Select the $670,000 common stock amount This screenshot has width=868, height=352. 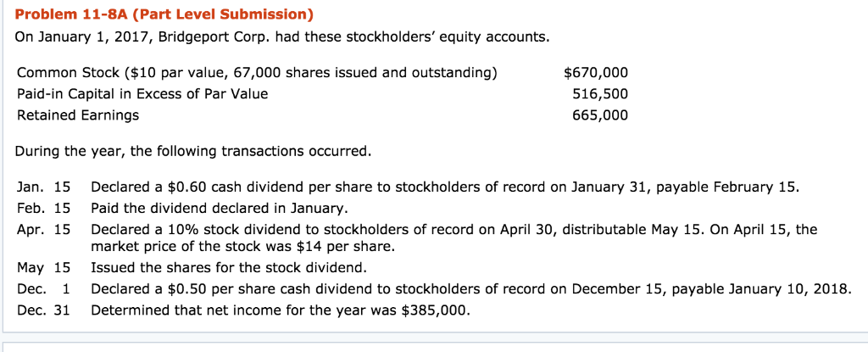596,72
